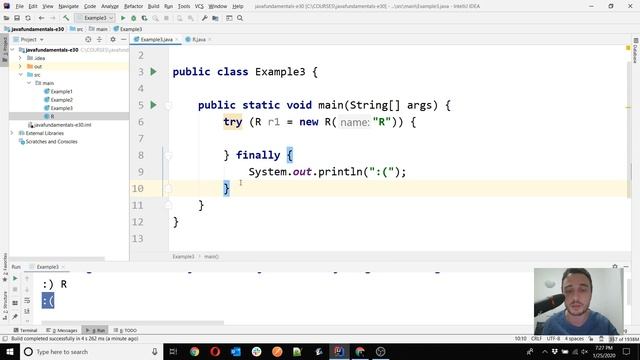This screenshot has height=360, width=640.
Task: Open Project panel gear options
Action: point(113,40)
